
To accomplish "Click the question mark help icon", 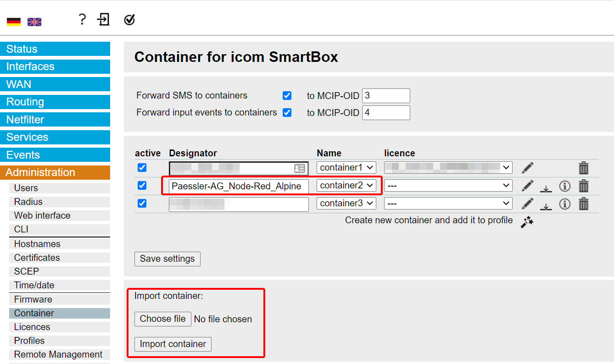I will (82, 19).
